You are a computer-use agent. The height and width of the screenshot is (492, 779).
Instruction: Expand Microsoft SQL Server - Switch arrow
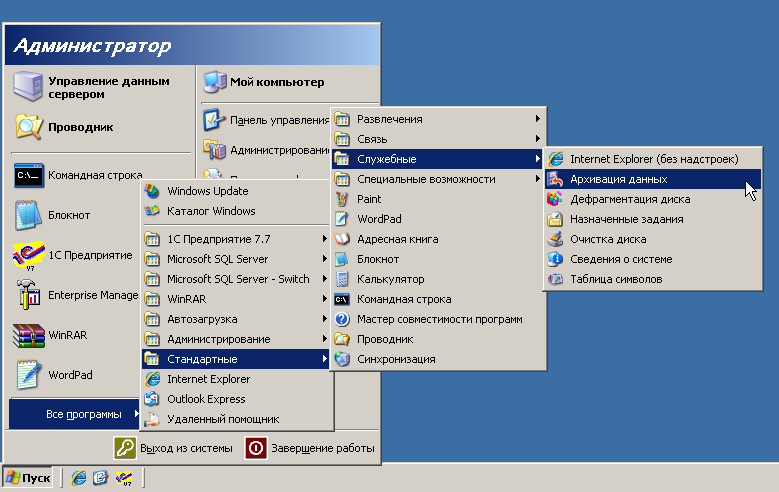[x=324, y=279]
